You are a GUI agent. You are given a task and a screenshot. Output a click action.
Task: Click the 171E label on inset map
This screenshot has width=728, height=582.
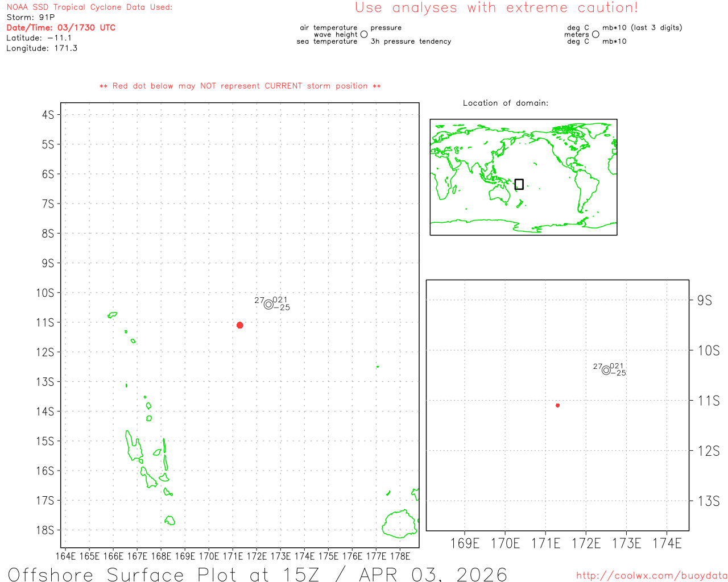(545, 543)
